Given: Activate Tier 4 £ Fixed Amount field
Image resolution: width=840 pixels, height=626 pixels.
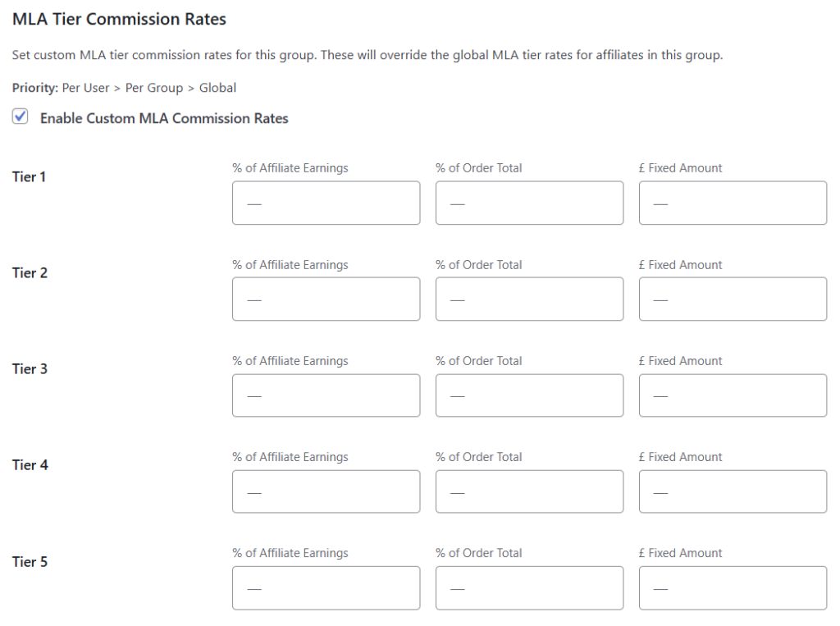Looking at the screenshot, I should 733,491.
